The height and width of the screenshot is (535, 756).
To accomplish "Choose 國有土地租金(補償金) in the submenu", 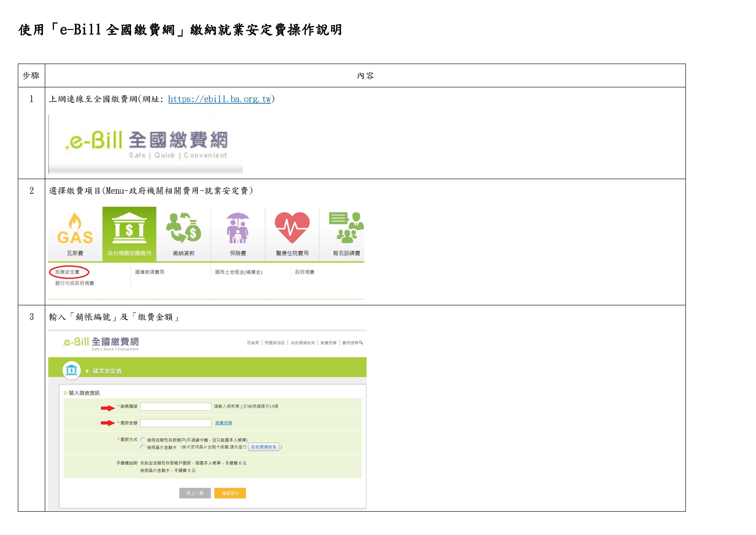I will point(239,272).
